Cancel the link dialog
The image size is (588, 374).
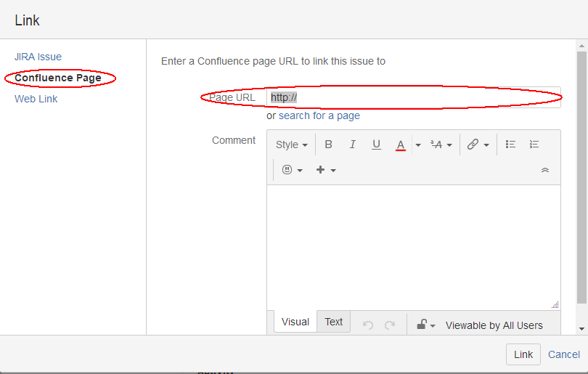click(563, 354)
